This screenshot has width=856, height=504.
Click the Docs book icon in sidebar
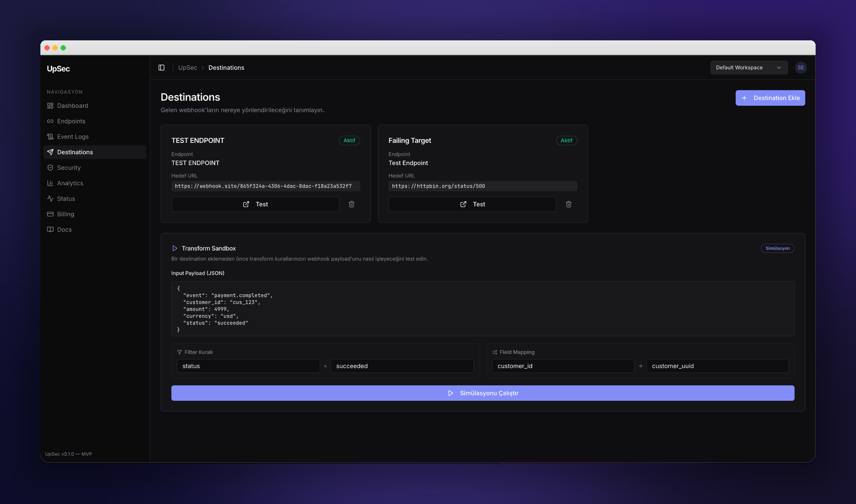tap(50, 230)
